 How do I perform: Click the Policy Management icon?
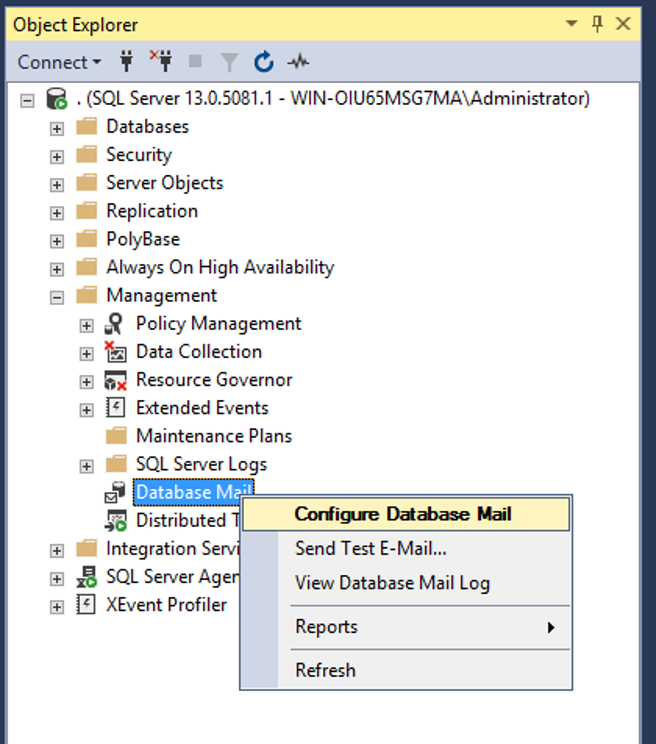114,324
